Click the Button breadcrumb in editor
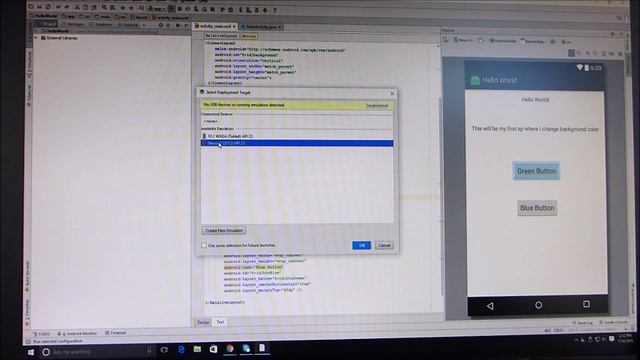 pyautogui.click(x=249, y=36)
